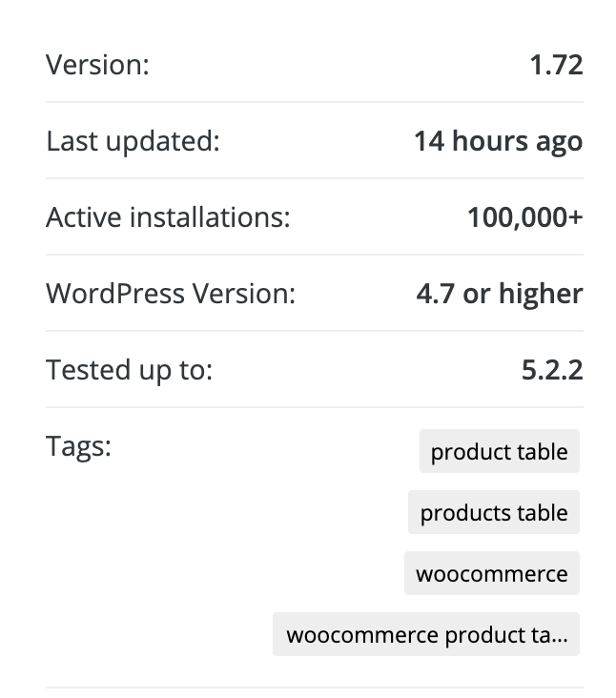Click the word 'installations' in the label

(210, 217)
